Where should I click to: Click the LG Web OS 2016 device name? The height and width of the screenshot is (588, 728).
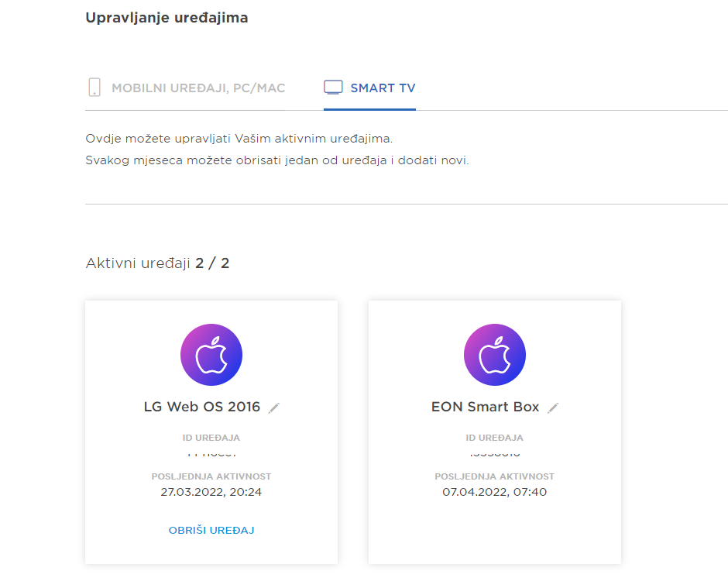click(202, 407)
